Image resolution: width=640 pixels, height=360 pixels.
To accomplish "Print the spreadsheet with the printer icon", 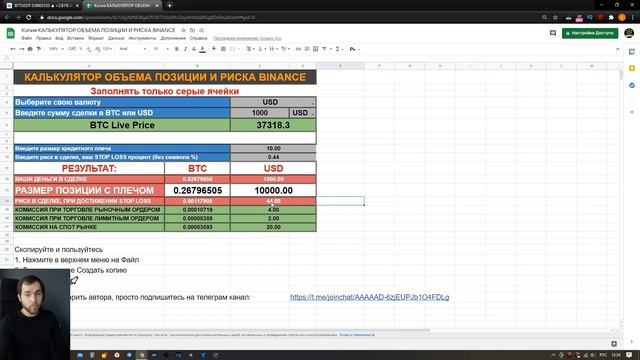I will pyautogui.click(x=30, y=49).
